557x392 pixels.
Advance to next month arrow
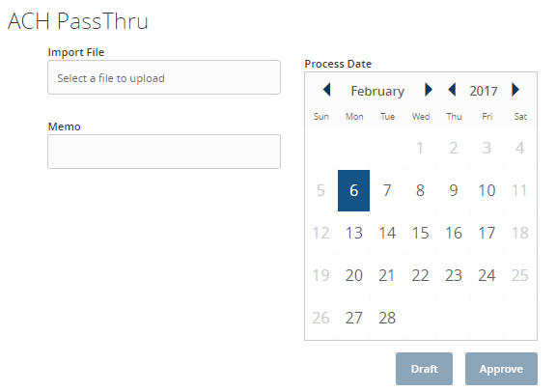pos(429,90)
